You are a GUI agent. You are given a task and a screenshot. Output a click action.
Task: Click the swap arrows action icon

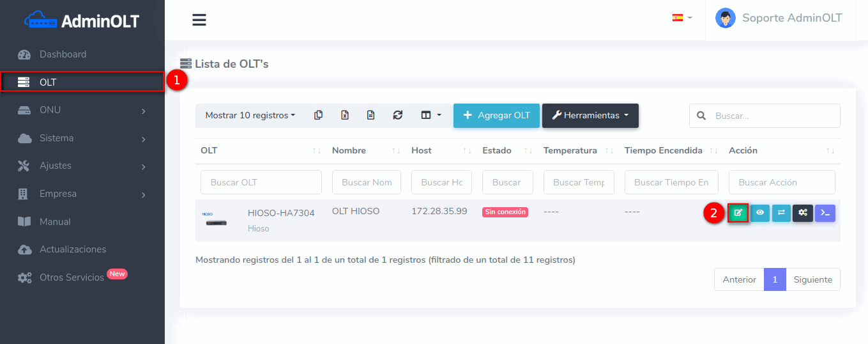pyautogui.click(x=781, y=213)
